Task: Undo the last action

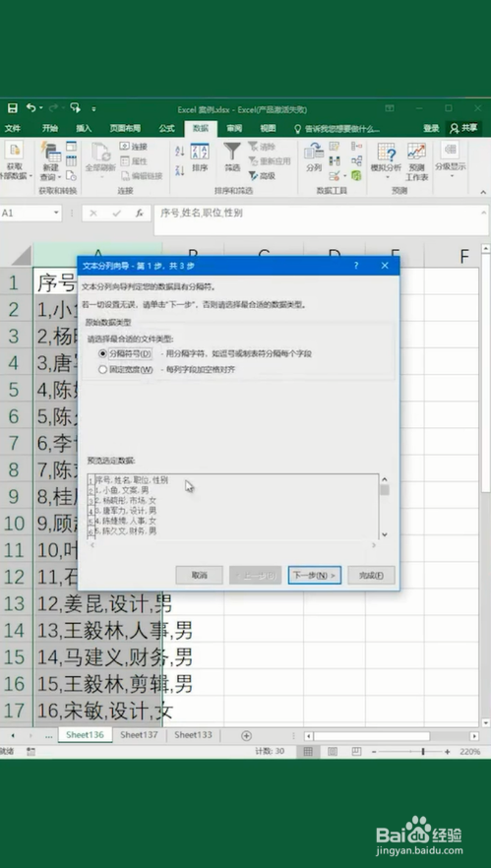Action: [x=31, y=108]
